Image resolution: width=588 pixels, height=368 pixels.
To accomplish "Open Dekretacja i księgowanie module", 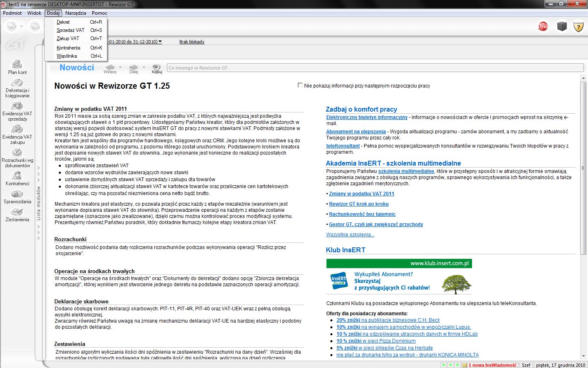I will click(17, 88).
